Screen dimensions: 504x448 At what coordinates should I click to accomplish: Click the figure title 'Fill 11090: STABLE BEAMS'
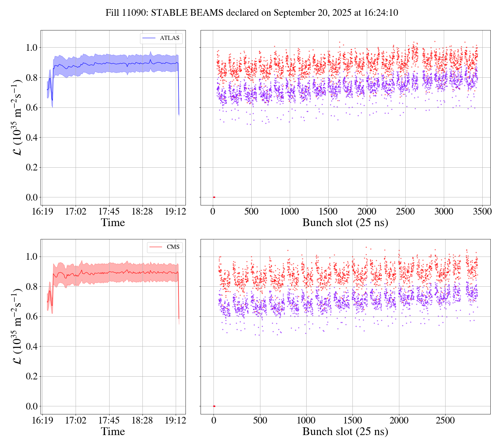[x=252, y=13]
